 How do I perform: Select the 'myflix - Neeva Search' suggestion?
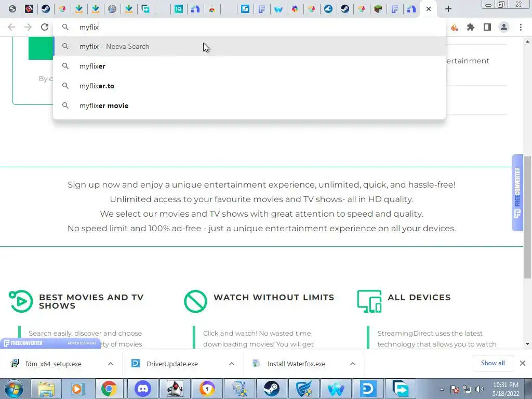[249, 46]
